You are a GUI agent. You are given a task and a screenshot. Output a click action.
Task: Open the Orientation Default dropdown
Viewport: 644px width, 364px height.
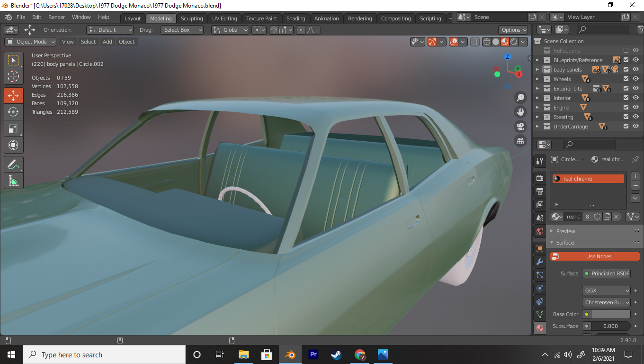(109, 30)
